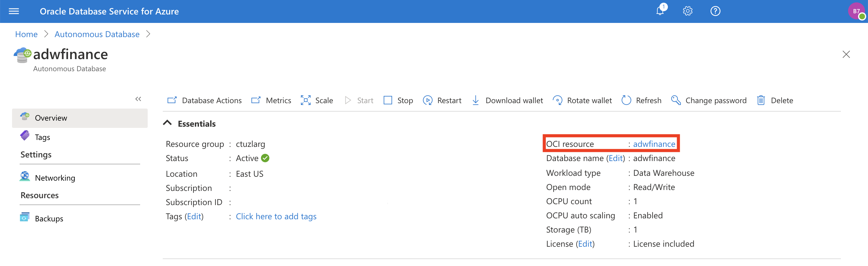Image resolution: width=868 pixels, height=266 pixels.
Task: Open the hamburger navigation menu
Action: [x=14, y=11]
